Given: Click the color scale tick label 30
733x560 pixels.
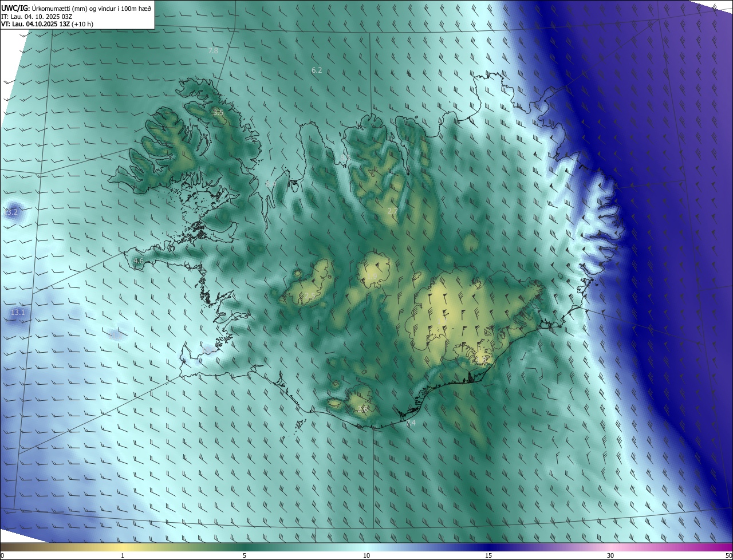Looking at the screenshot, I should coord(610,555).
